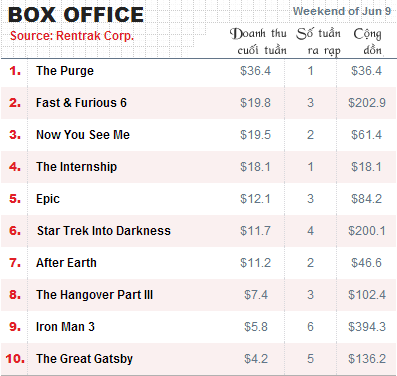Click the After Earth title
The height and width of the screenshot is (376, 397).
66,263
